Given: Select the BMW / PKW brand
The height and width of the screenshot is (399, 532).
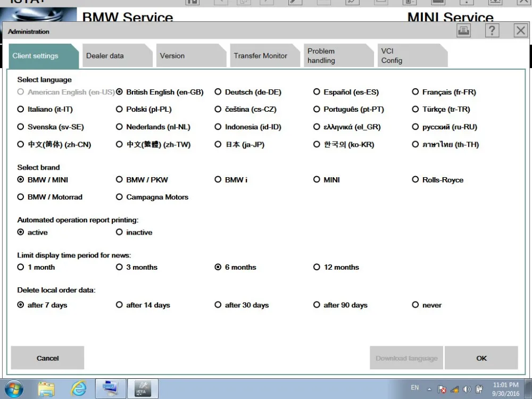Looking at the screenshot, I should coord(142,180).
